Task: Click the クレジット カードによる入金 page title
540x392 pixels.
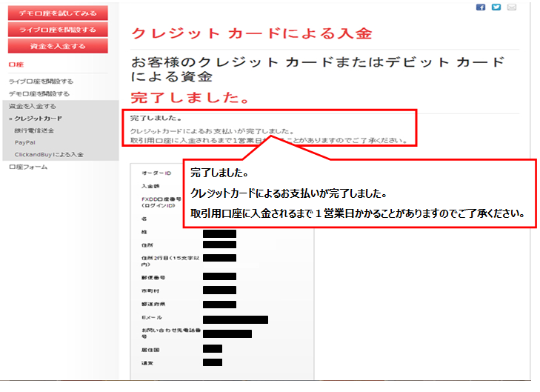Action: (251, 33)
